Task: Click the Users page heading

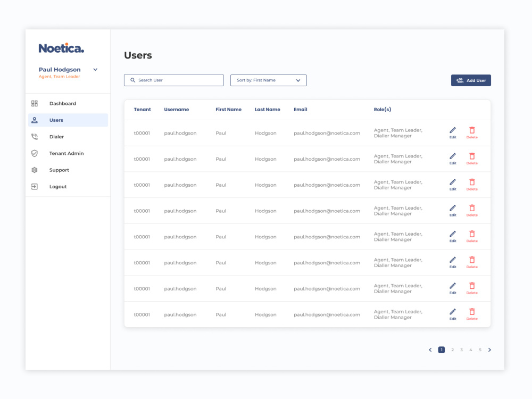Action: [x=138, y=55]
